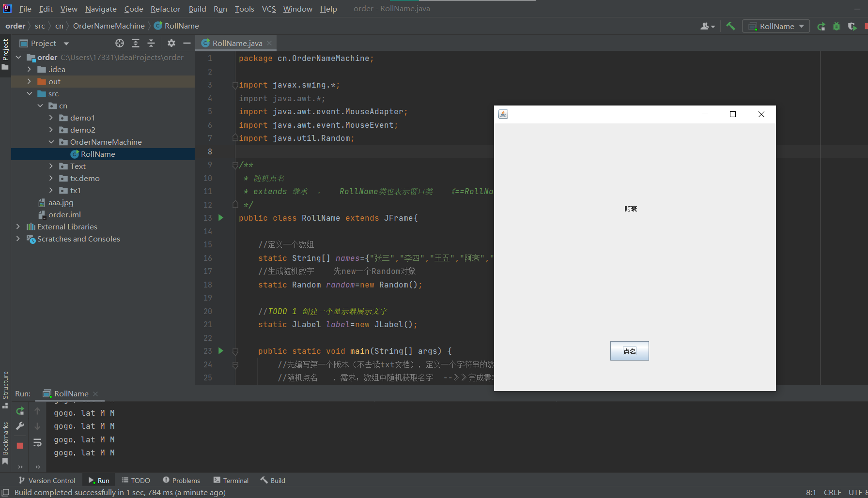This screenshot has height=498, width=868.
Task: Debug RollName using the bug icon
Action: [837, 26]
